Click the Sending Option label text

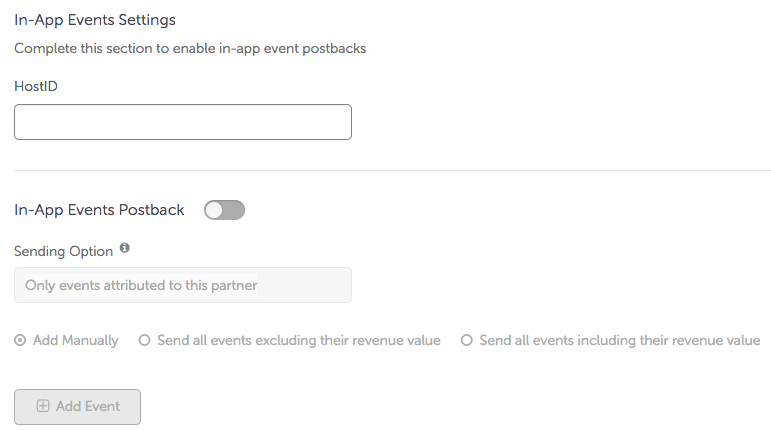tap(63, 252)
